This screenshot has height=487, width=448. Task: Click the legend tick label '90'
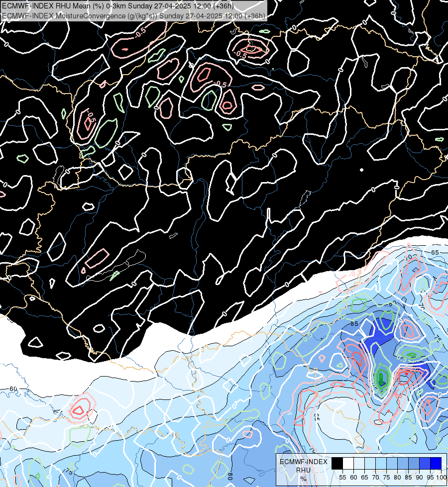point(419,478)
